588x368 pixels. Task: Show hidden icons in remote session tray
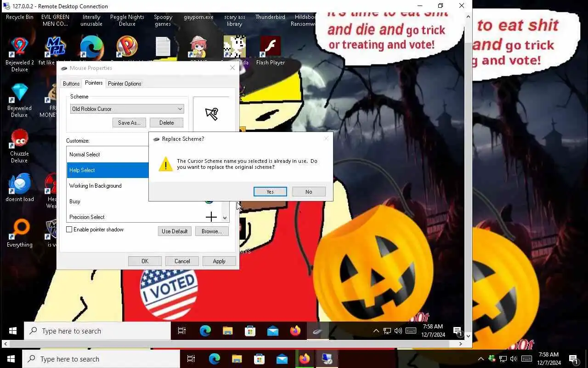(376, 331)
